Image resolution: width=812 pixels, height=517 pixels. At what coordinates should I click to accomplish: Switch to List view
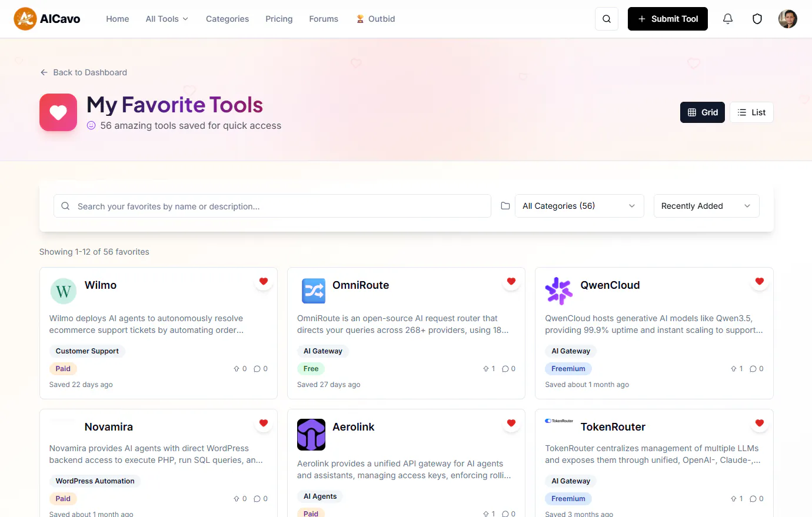click(751, 112)
